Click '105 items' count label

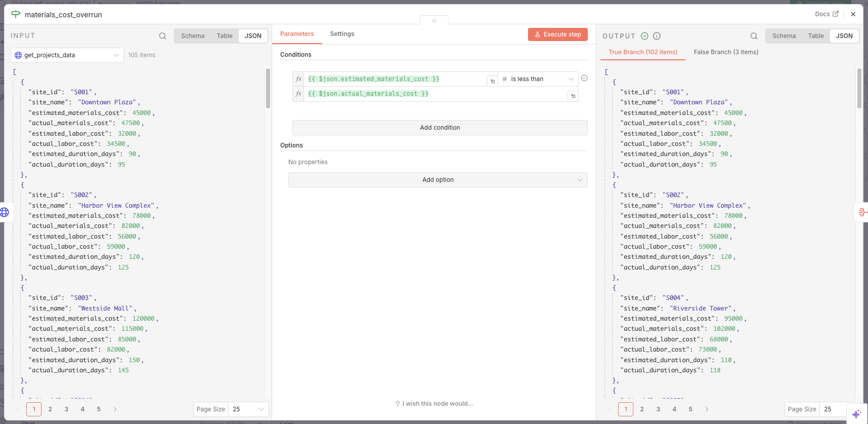(142, 55)
